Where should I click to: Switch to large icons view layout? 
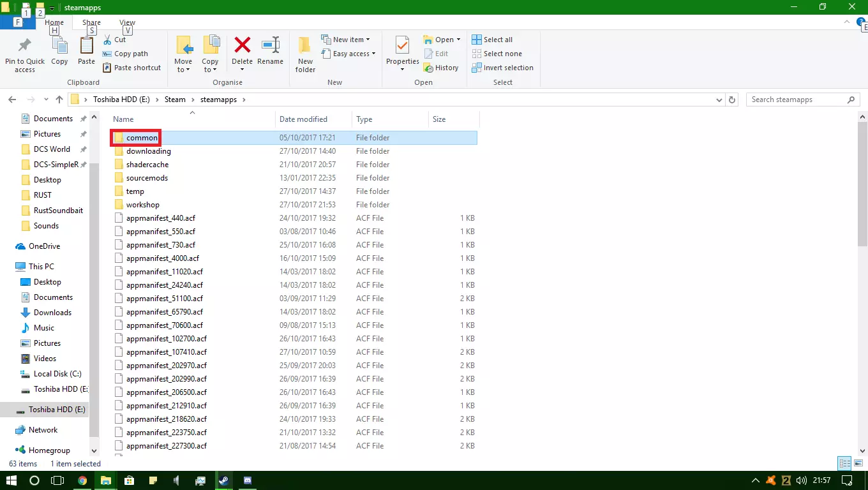point(858,464)
